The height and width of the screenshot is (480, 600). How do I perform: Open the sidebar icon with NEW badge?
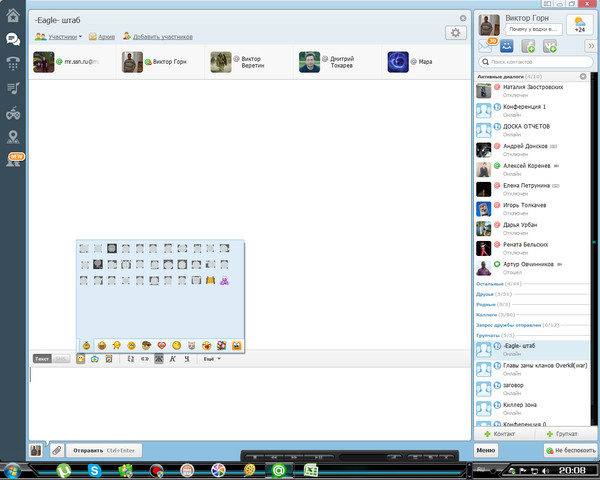tap(14, 160)
